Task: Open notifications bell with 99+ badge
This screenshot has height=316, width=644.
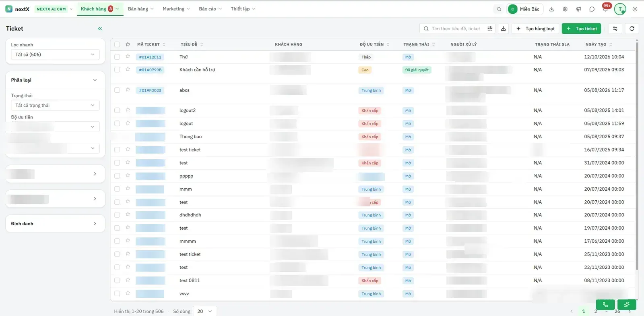Action: (x=605, y=8)
